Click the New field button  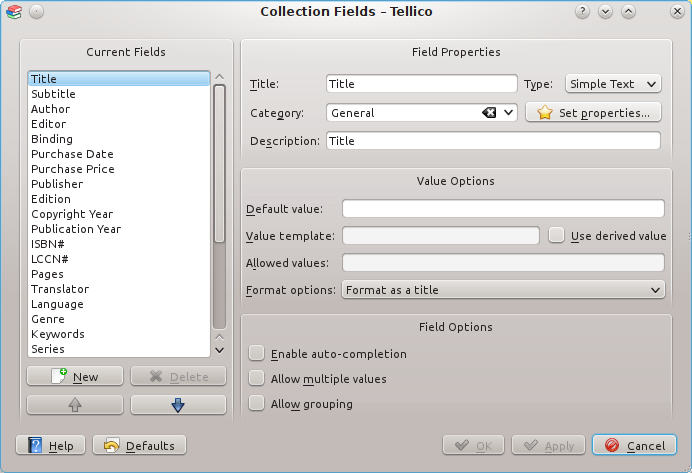coord(75,376)
